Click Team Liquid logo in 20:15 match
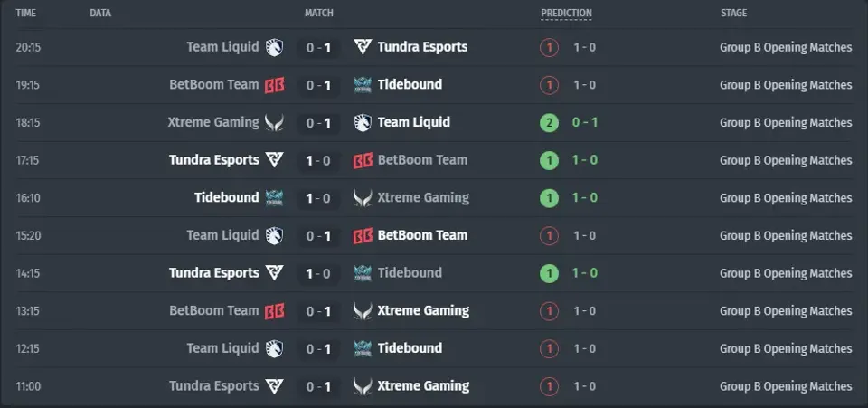Screen dimensions: 868x408 (x=274, y=47)
